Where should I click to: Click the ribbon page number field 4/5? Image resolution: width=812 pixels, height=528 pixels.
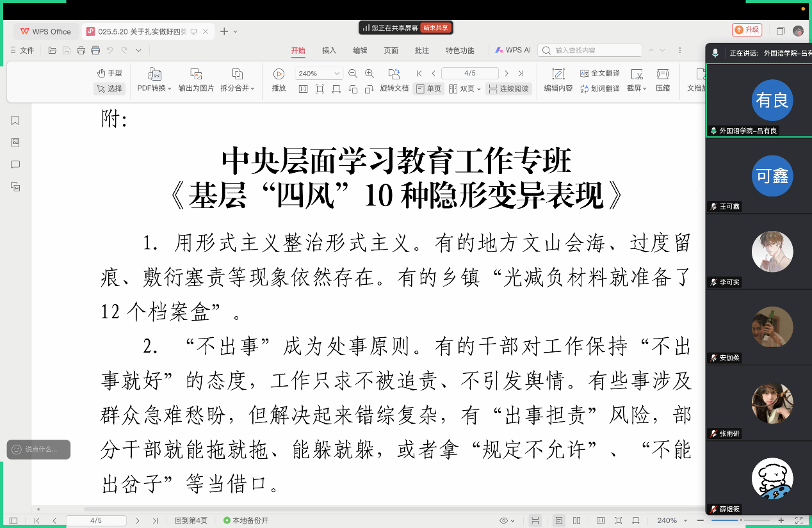pyautogui.click(x=469, y=74)
